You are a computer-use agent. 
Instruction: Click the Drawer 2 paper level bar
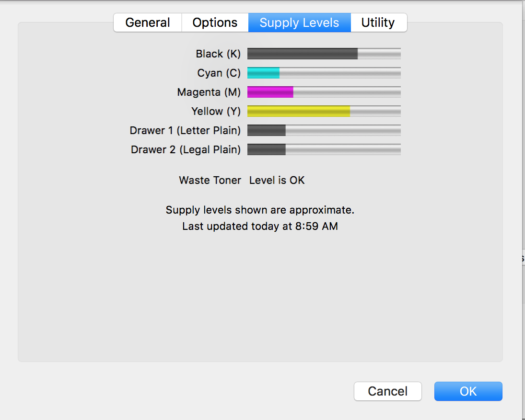click(324, 149)
